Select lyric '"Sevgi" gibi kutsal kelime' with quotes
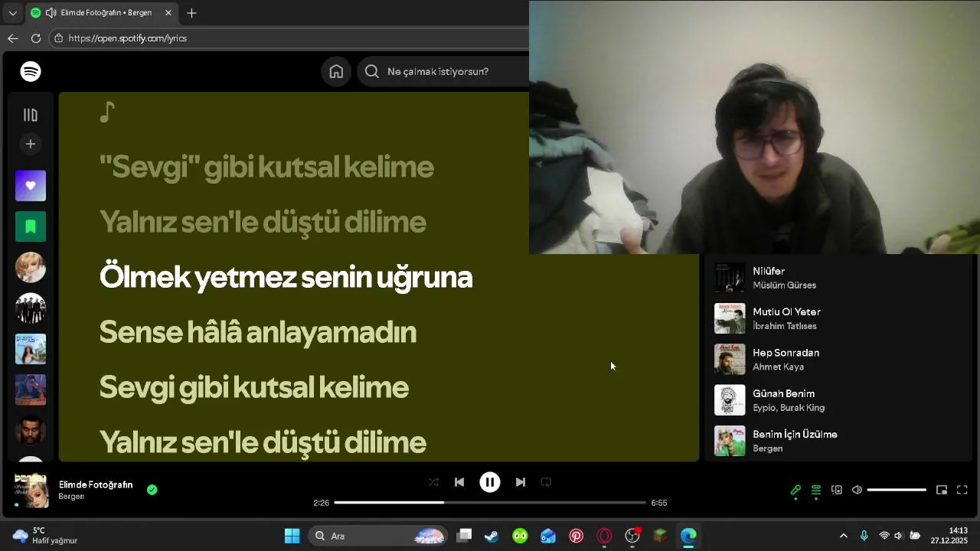 pos(266,167)
